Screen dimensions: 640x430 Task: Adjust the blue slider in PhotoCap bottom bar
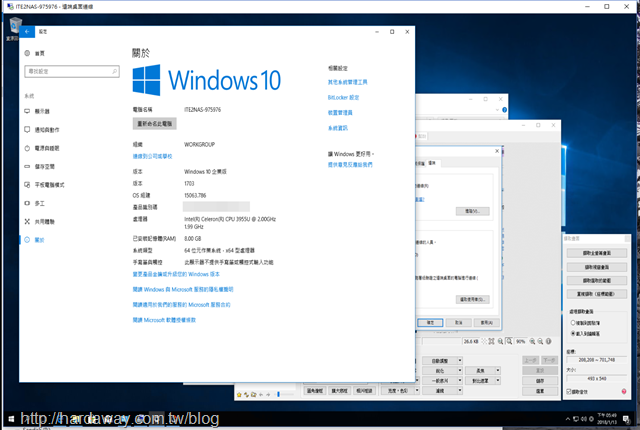(x=278, y=395)
